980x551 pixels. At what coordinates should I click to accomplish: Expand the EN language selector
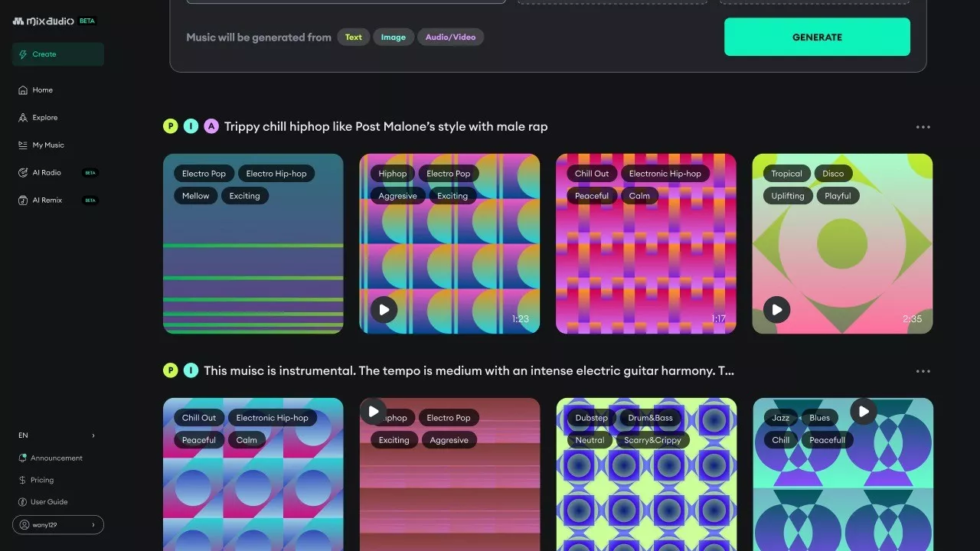(x=57, y=435)
